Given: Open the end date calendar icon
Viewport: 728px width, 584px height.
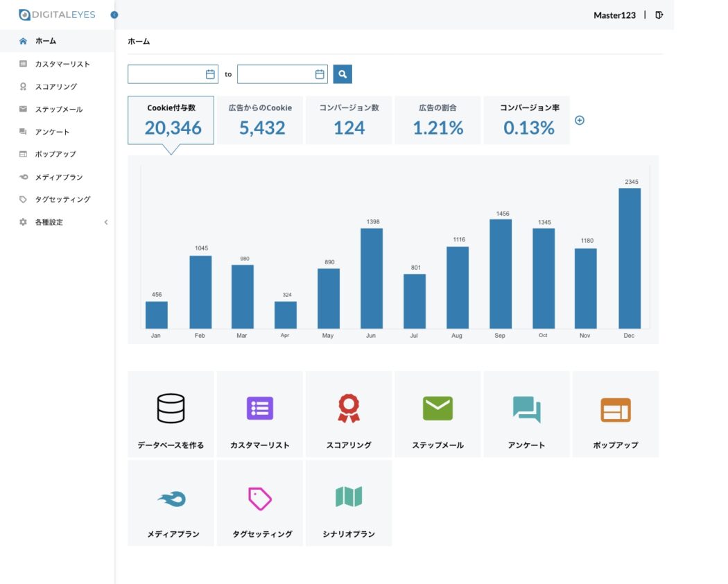Looking at the screenshot, I should [320, 74].
